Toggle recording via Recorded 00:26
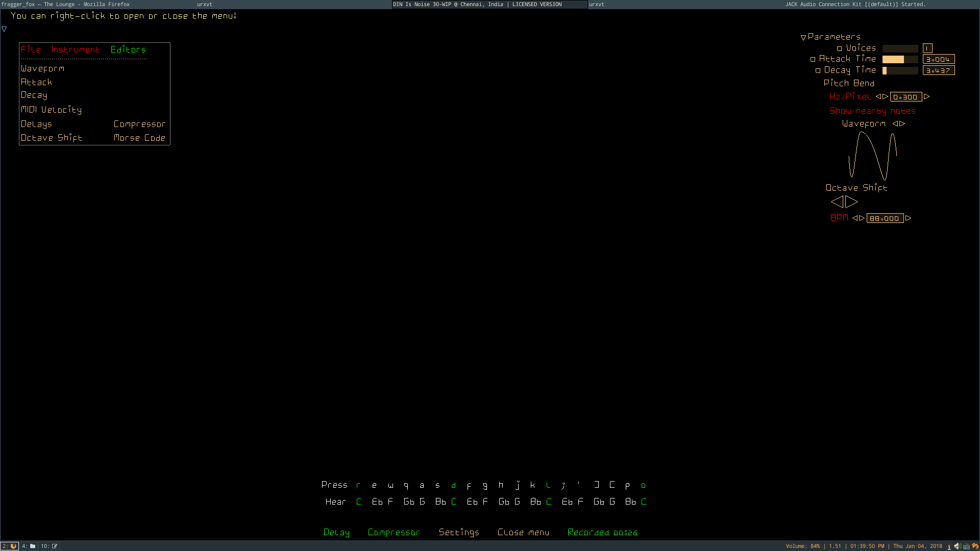The width and height of the screenshot is (980, 551). 602,532
